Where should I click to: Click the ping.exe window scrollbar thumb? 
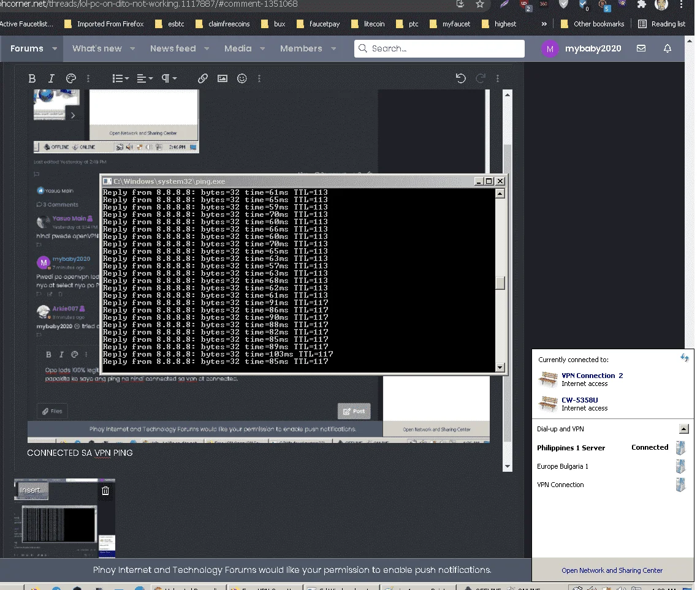[500, 283]
